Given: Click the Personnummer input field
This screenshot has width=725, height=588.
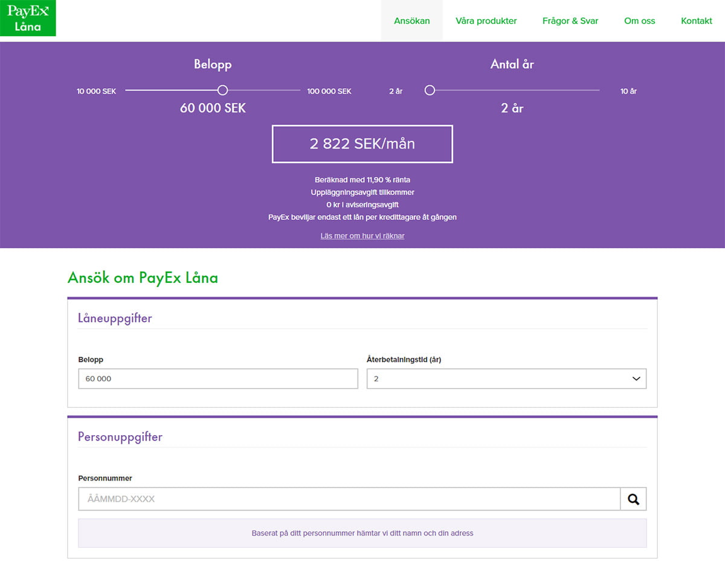Looking at the screenshot, I should pos(349,499).
